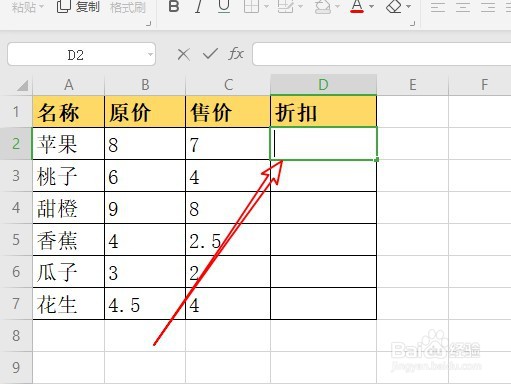Confirm the entry with the checkmark icon
This screenshot has width=511, height=384.
point(210,54)
